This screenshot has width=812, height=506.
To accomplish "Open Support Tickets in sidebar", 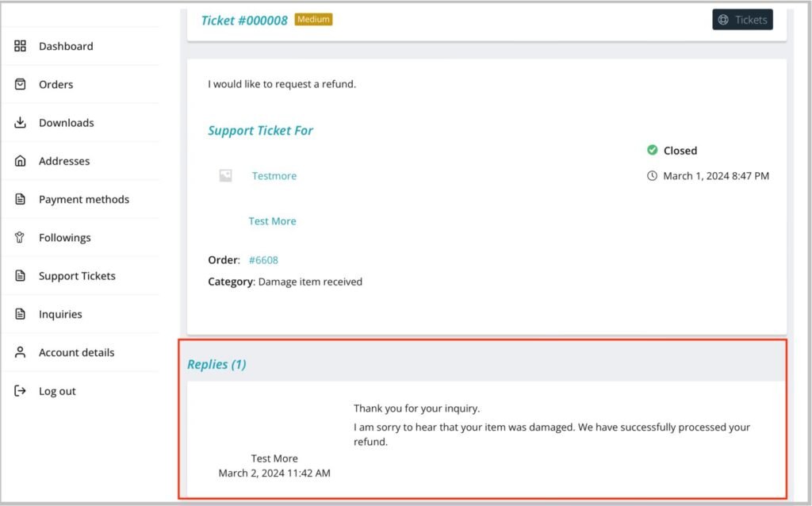I will pyautogui.click(x=77, y=276).
